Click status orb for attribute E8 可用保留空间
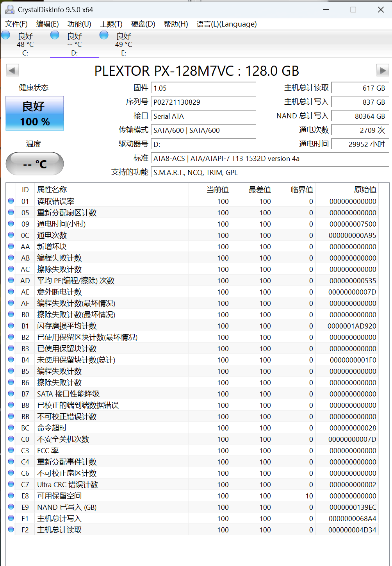This screenshot has width=392, height=566. 11,495
